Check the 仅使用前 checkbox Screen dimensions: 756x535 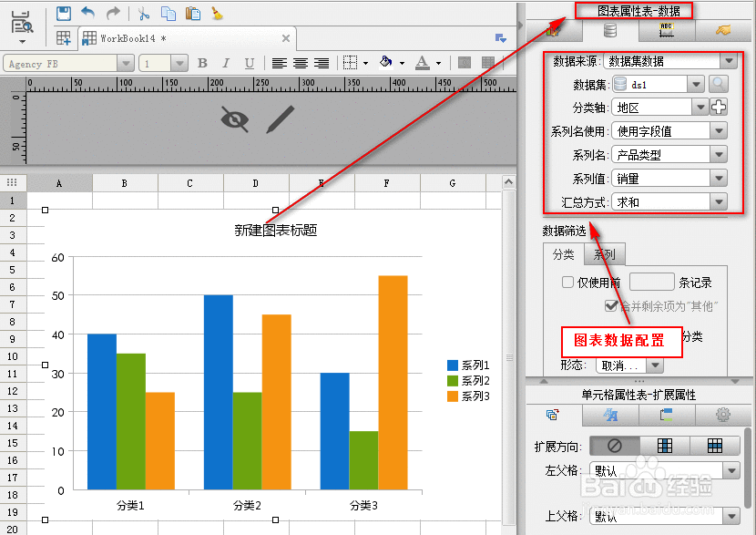point(567,282)
